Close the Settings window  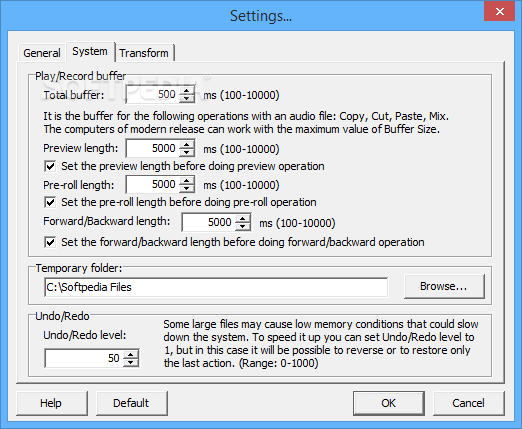[500, 11]
